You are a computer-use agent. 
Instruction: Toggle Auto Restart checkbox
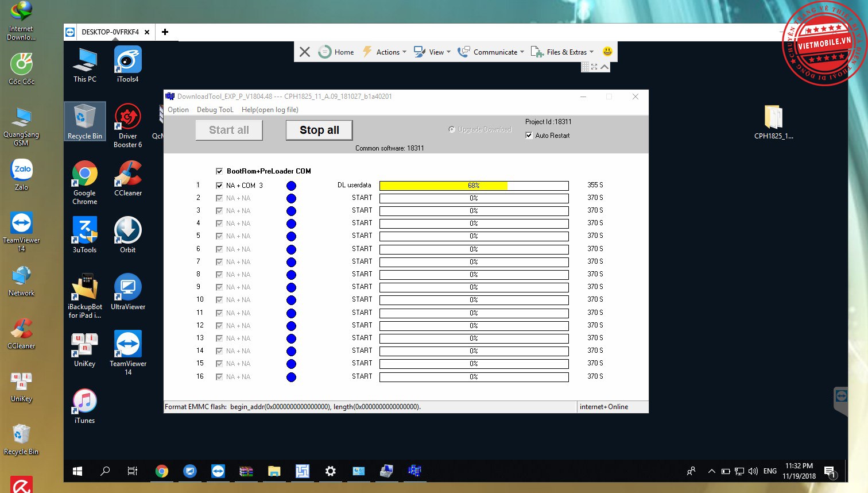coord(529,136)
